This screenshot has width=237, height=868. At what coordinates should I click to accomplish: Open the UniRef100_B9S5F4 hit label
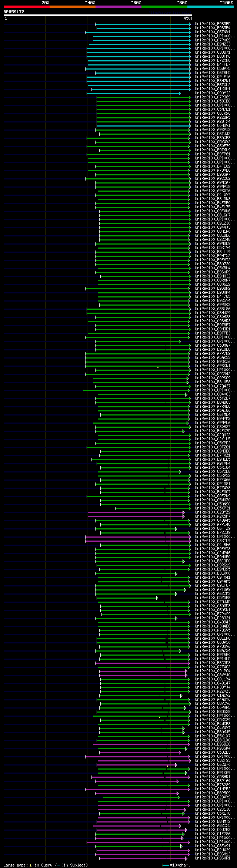(x=213, y=28)
